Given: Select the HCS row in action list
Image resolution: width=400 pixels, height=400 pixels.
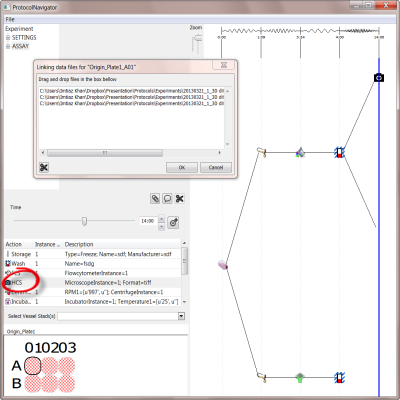Looking at the screenshot, I should coord(92,283).
